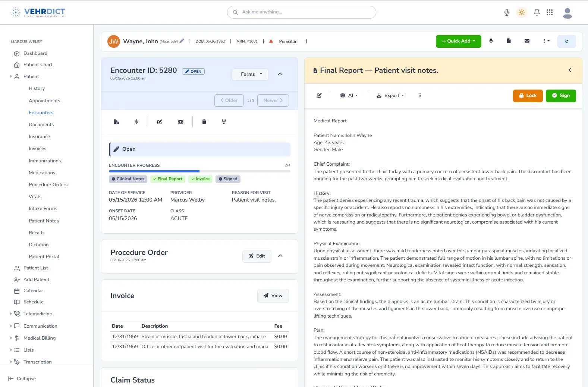View the Invoice
Screen dimensions: 588x387
pos(273,296)
